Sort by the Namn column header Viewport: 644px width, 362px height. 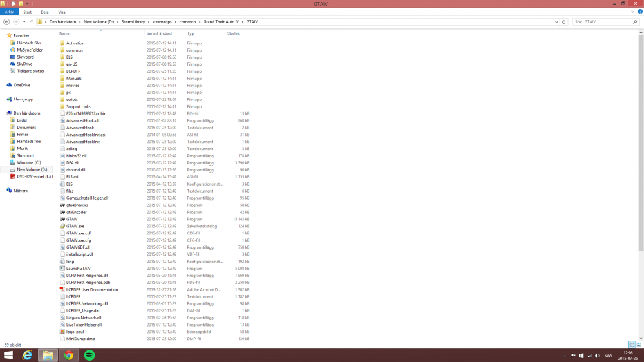(x=64, y=33)
